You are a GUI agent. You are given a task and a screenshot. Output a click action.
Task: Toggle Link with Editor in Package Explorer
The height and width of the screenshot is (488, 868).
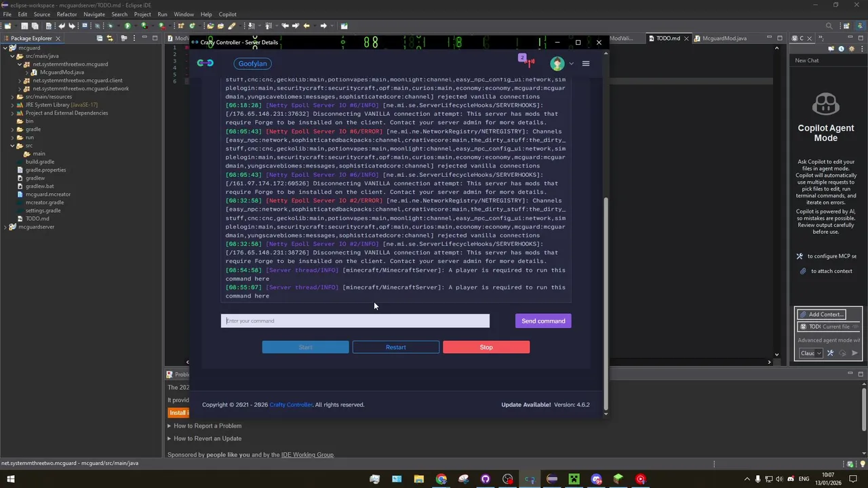click(109, 38)
